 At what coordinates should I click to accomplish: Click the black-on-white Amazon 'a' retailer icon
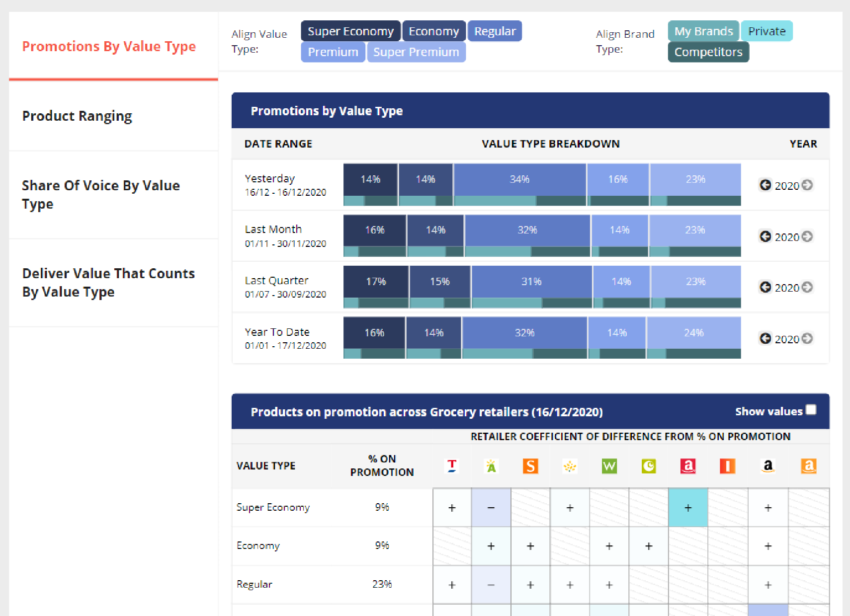click(x=768, y=466)
